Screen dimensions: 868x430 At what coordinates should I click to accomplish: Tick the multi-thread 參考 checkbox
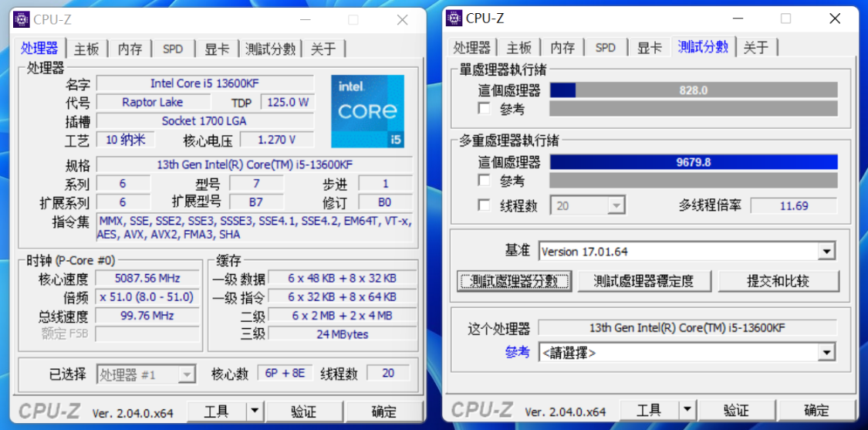coord(485,180)
